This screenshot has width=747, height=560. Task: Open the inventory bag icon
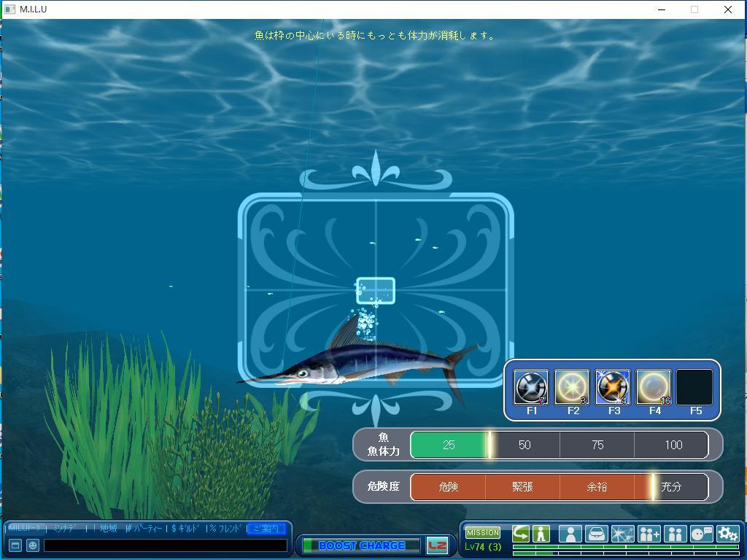click(597, 534)
